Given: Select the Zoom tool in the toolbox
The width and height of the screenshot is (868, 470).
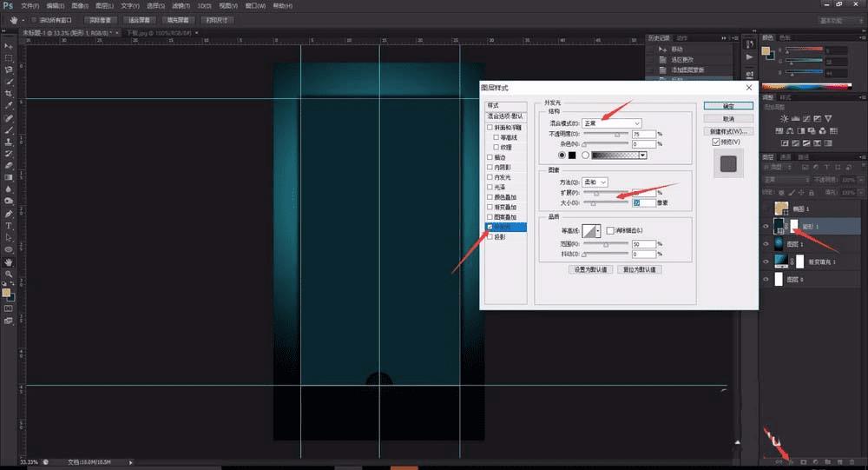Looking at the screenshot, I should tap(9, 274).
